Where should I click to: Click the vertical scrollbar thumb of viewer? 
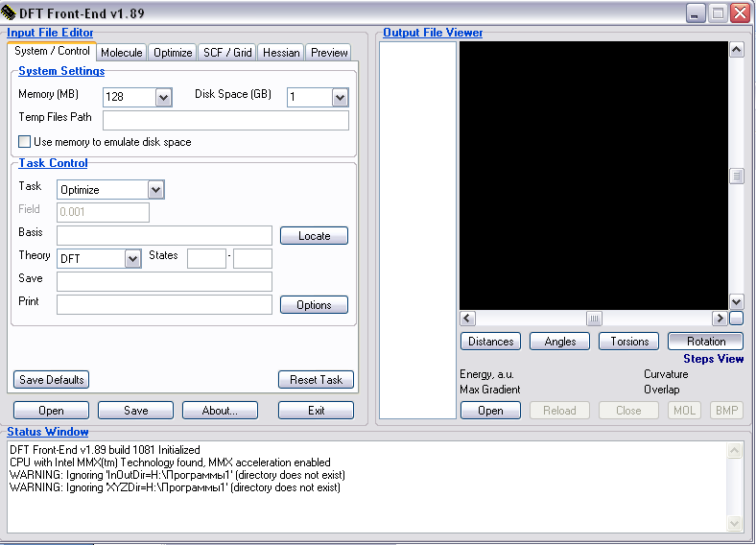point(736,176)
